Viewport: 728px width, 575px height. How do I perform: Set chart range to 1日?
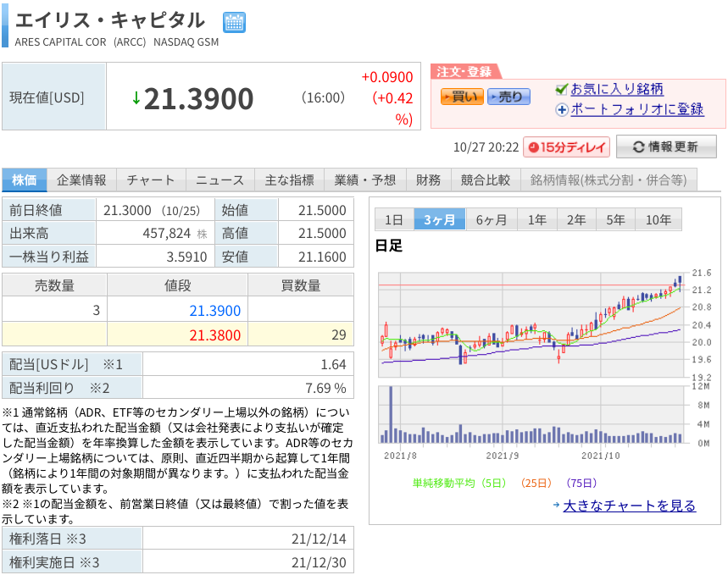pos(394,219)
